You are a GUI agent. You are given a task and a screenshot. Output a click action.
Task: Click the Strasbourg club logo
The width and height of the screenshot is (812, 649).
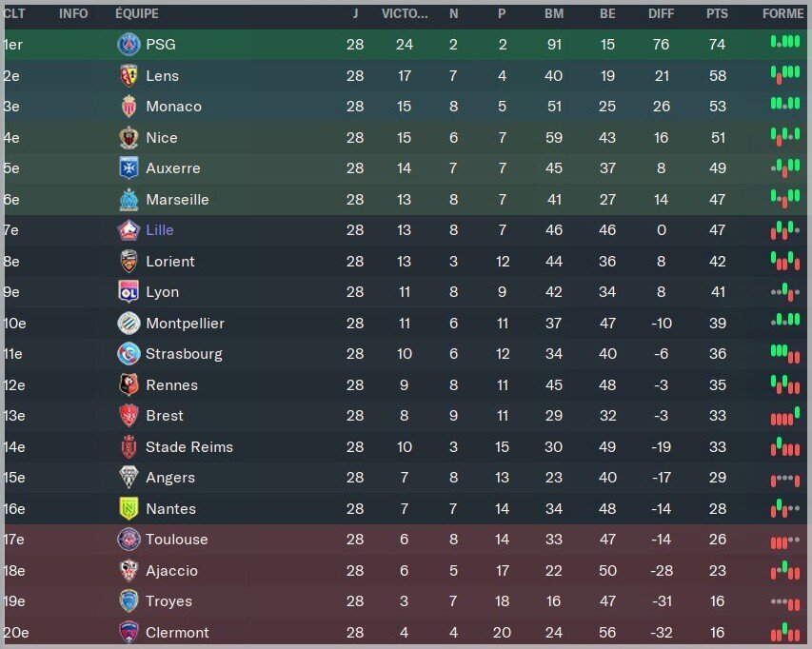129,354
